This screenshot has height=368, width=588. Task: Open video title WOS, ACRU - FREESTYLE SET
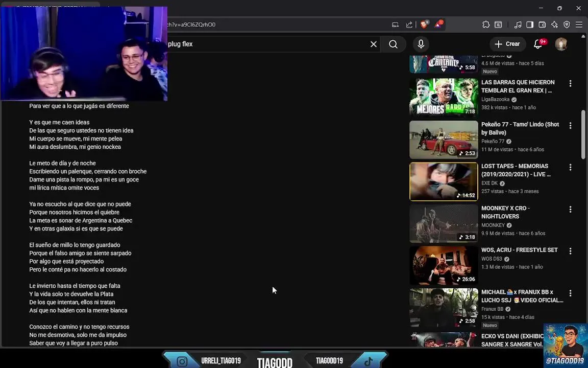click(520, 250)
